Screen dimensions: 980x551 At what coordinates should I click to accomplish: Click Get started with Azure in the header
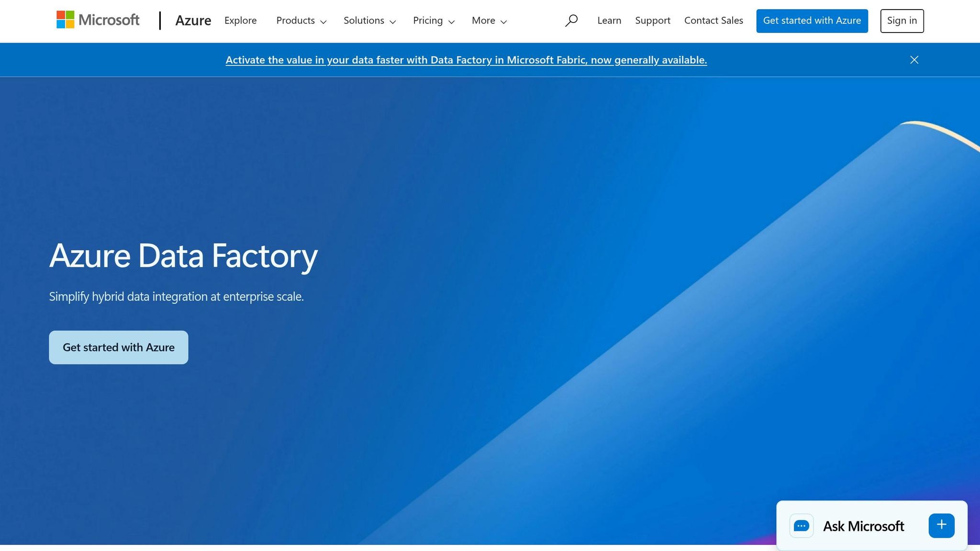[812, 21]
